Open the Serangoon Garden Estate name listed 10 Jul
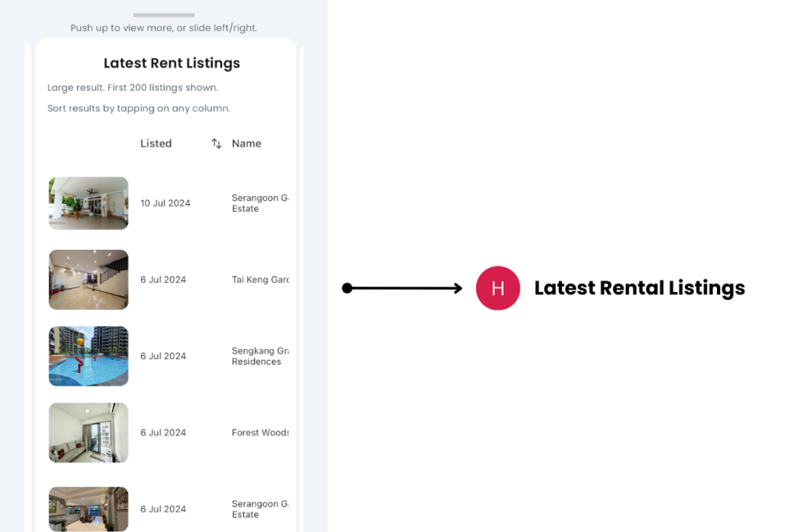This screenshot has width=798, height=532. coord(259,203)
